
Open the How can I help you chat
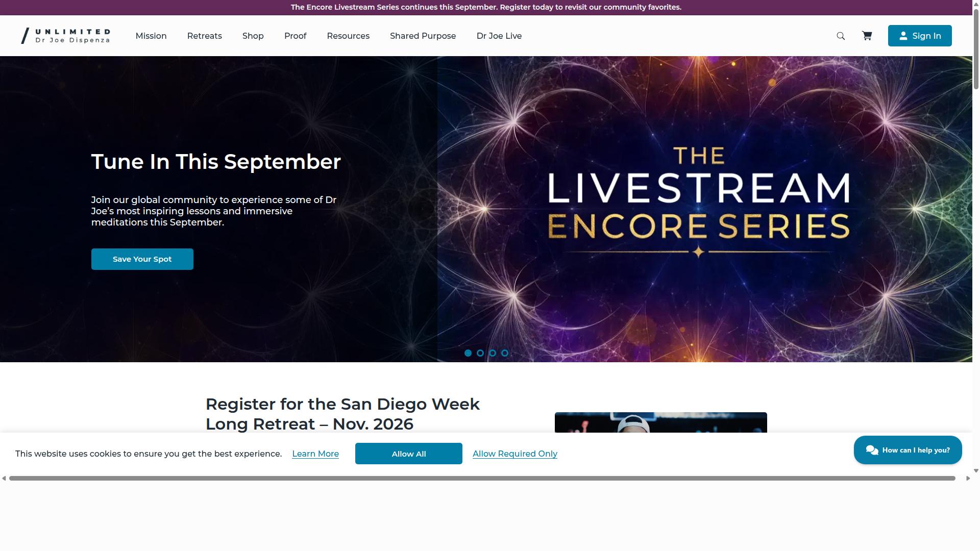(x=908, y=450)
